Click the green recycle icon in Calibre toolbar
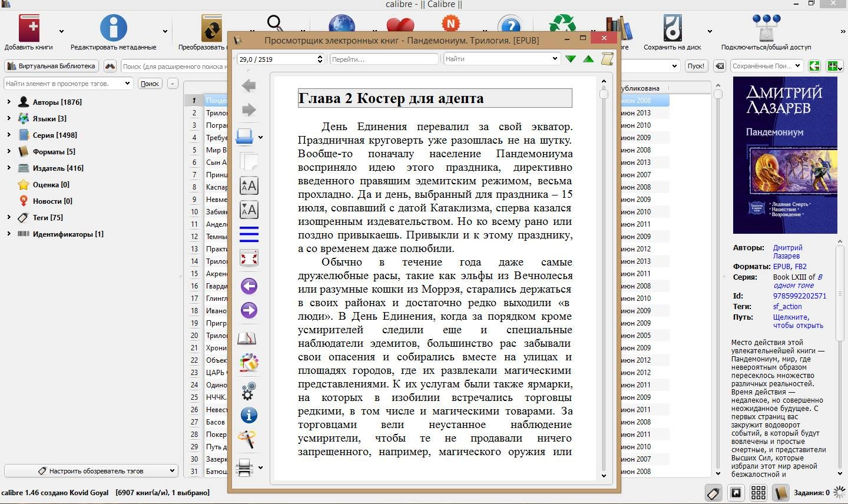The height and width of the screenshot is (504, 848). [x=562, y=24]
